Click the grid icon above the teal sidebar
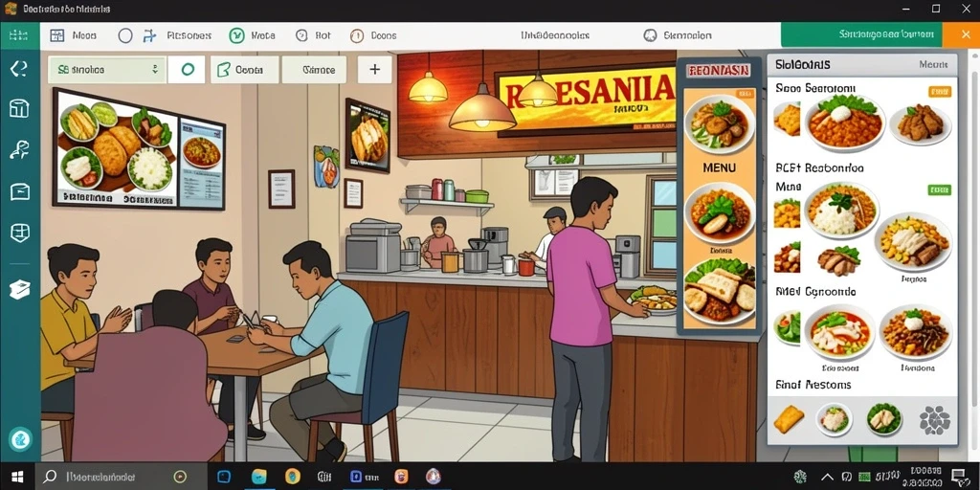Viewport: 980px width, 490px height. (x=19, y=35)
